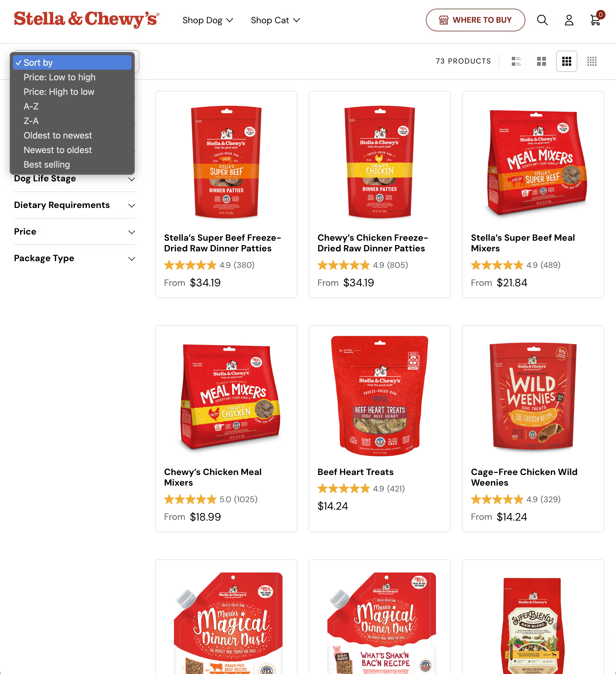Click the Where to Buy button

pos(475,20)
